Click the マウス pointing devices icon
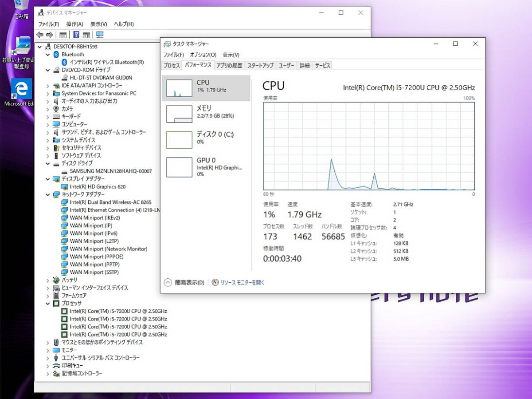 tap(56, 342)
